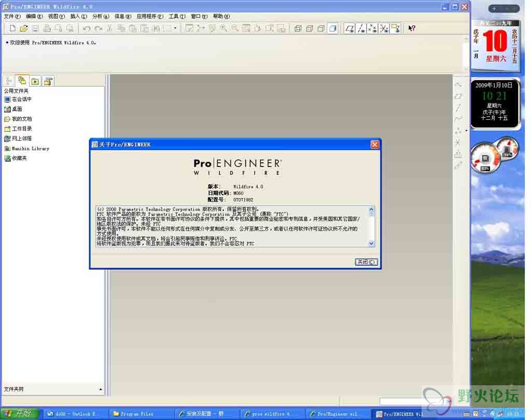
Task: Open the 编辑 (Edit) menu
Action: click(34, 16)
